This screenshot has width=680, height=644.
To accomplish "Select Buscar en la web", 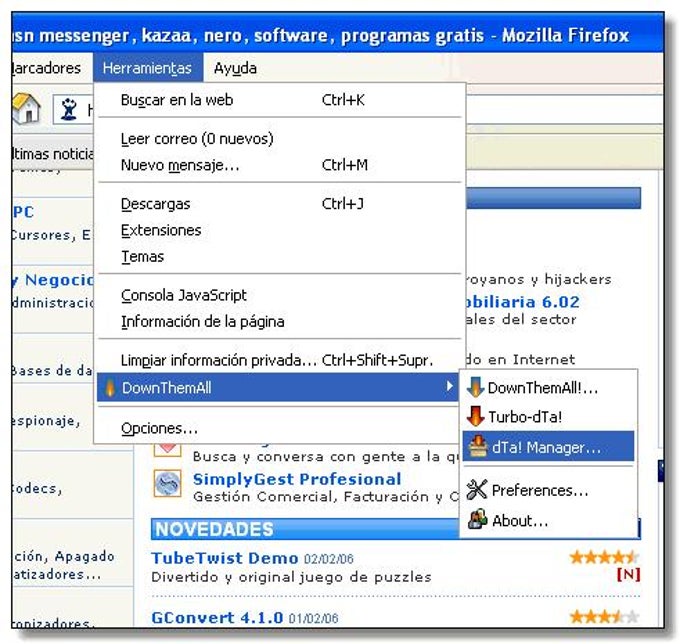I will click(280, 100).
